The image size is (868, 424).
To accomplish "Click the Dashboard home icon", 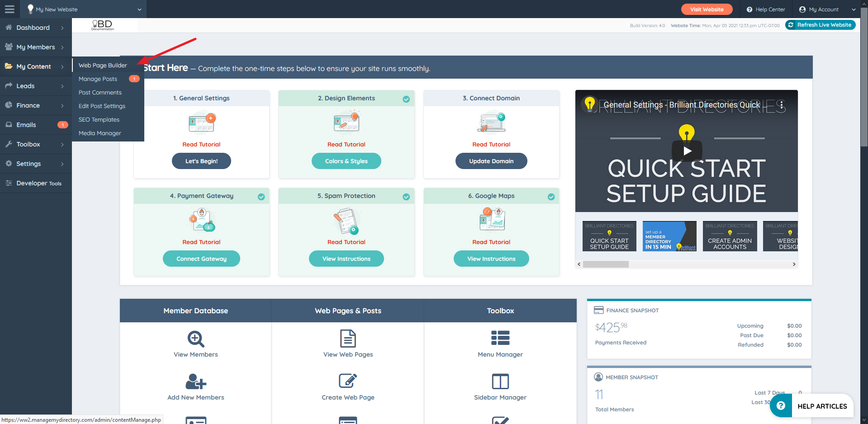I will (9, 28).
